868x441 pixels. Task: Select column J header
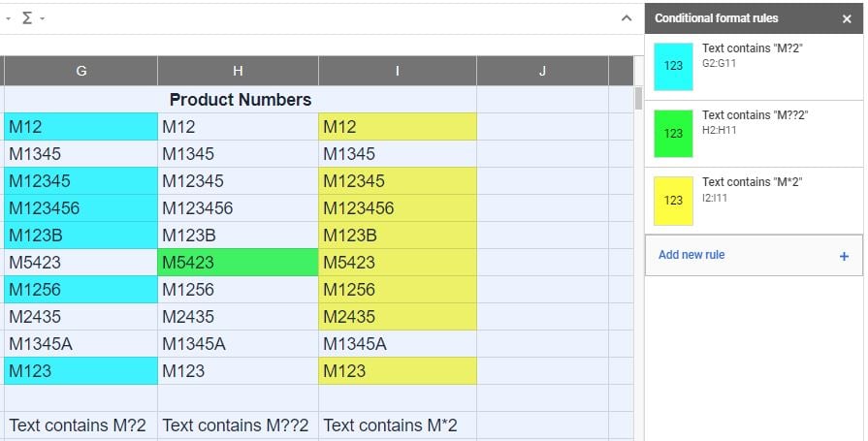click(542, 71)
